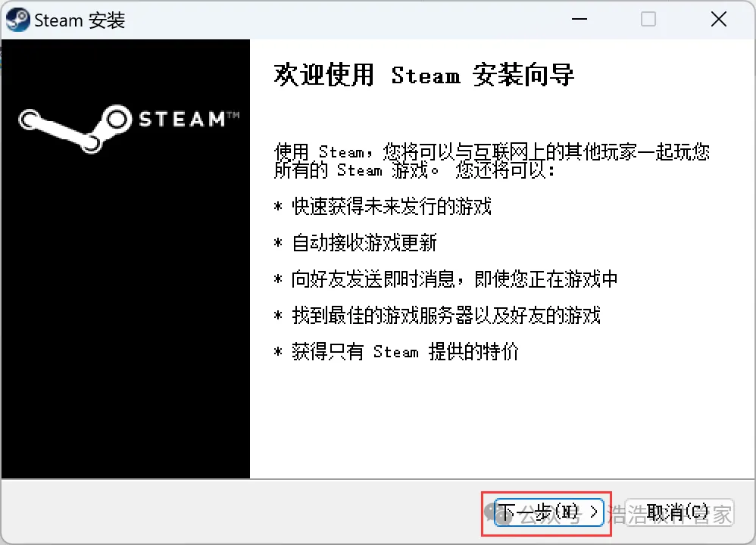Click the Steam logo in black panel

(128, 129)
